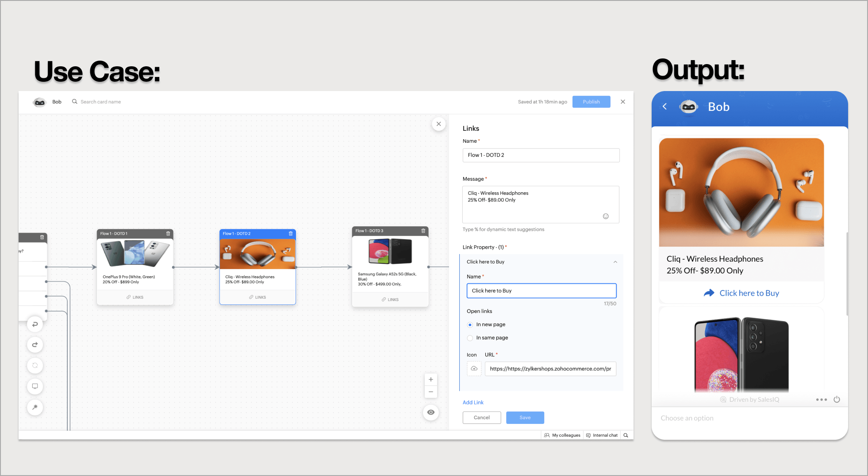868x476 pixels.
Task: Click the Samsung phone image in chat output
Action: pos(741,354)
